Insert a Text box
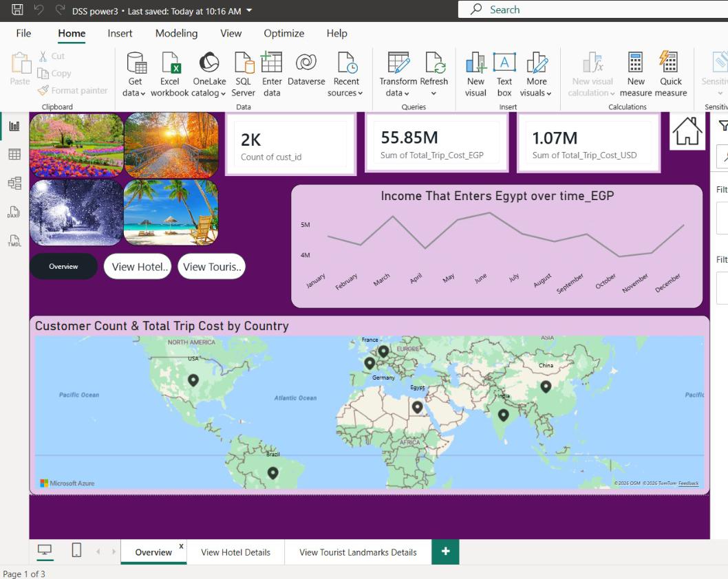The height and width of the screenshot is (579, 728). coord(504,74)
